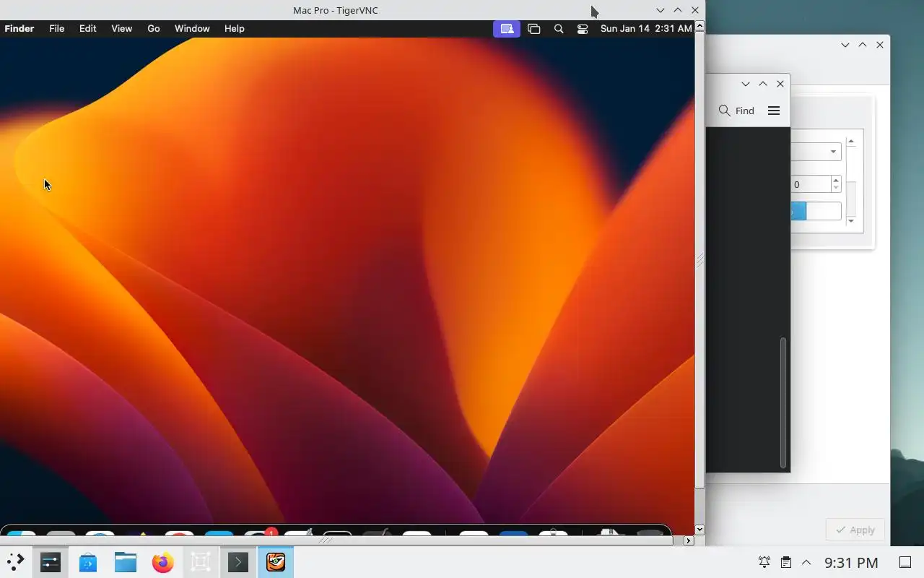Open Discover shopping bag icon in taskbar
924x578 pixels.
pyautogui.click(x=88, y=562)
